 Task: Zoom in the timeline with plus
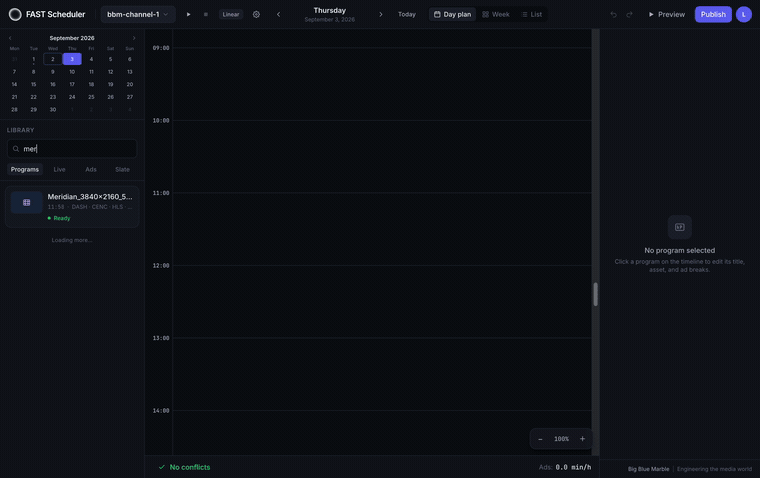tap(582, 439)
